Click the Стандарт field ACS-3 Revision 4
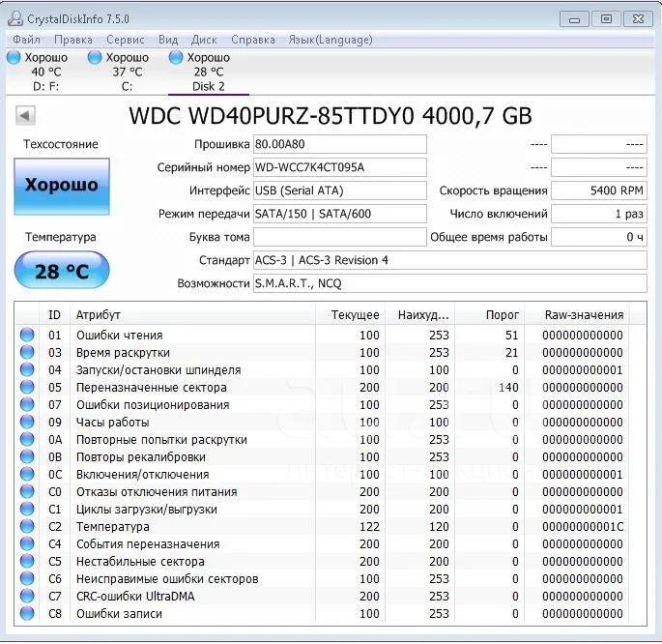The width and height of the screenshot is (662, 644). [450, 260]
